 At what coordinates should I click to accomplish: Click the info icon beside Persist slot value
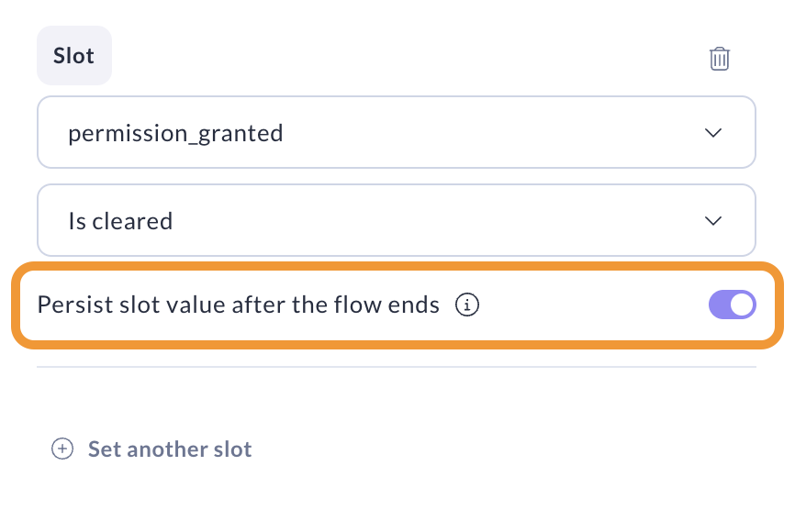(468, 305)
